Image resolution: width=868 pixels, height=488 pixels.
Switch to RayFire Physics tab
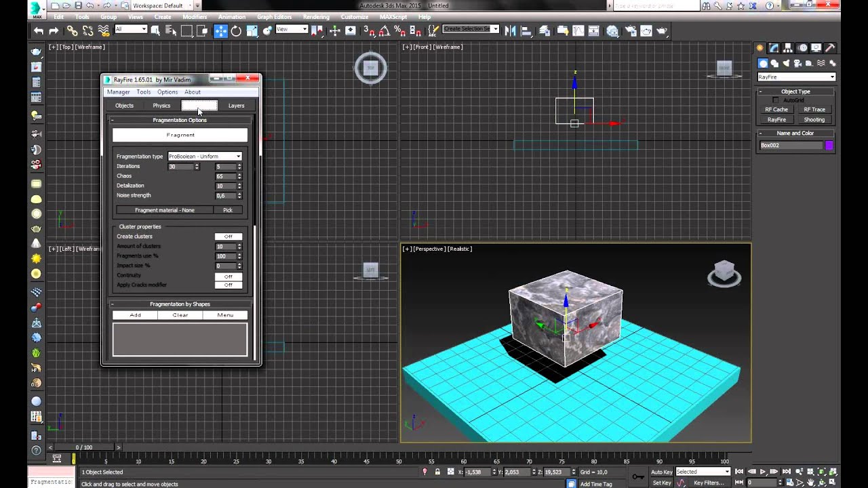click(161, 106)
